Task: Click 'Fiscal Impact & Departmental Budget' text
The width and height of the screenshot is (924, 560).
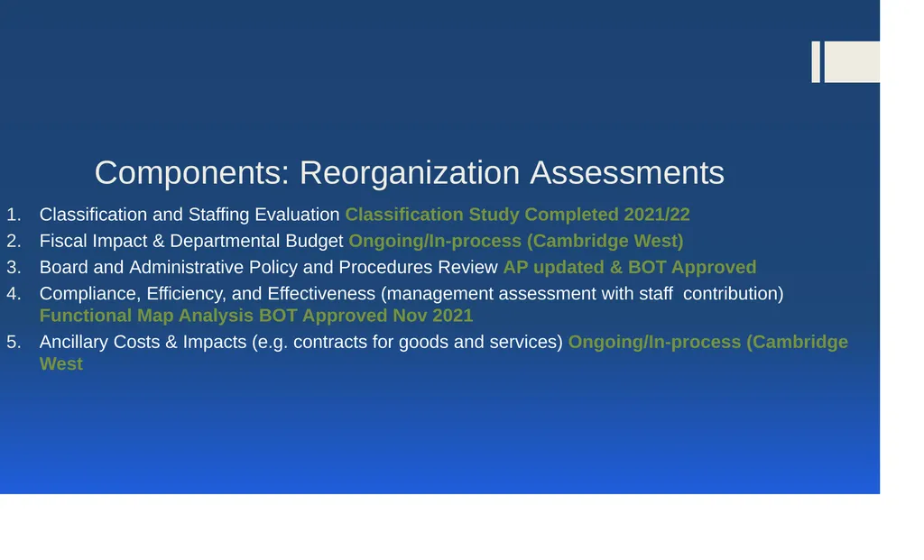Action: pos(191,242)
